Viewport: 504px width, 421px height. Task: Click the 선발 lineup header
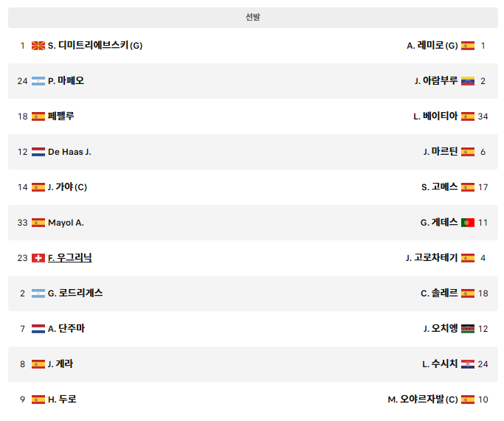click(253, 18)
